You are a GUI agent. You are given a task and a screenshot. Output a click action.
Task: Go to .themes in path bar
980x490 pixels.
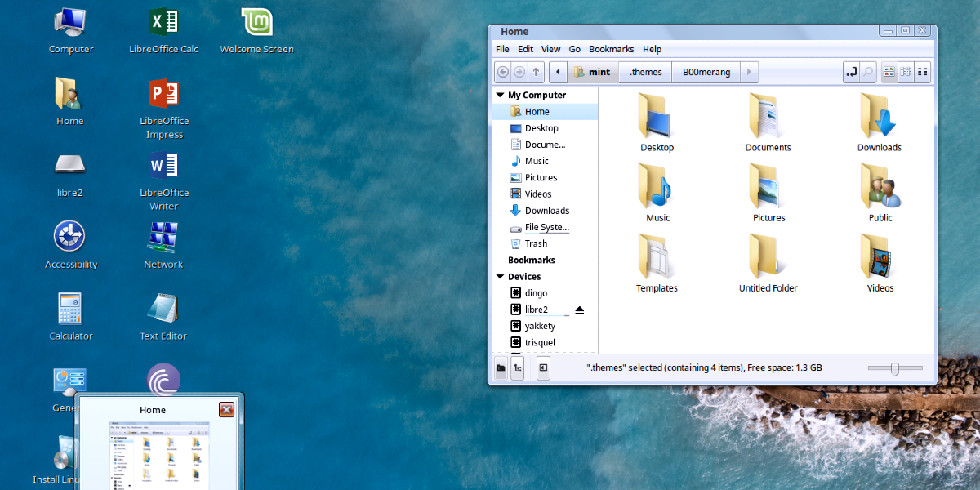645,72
